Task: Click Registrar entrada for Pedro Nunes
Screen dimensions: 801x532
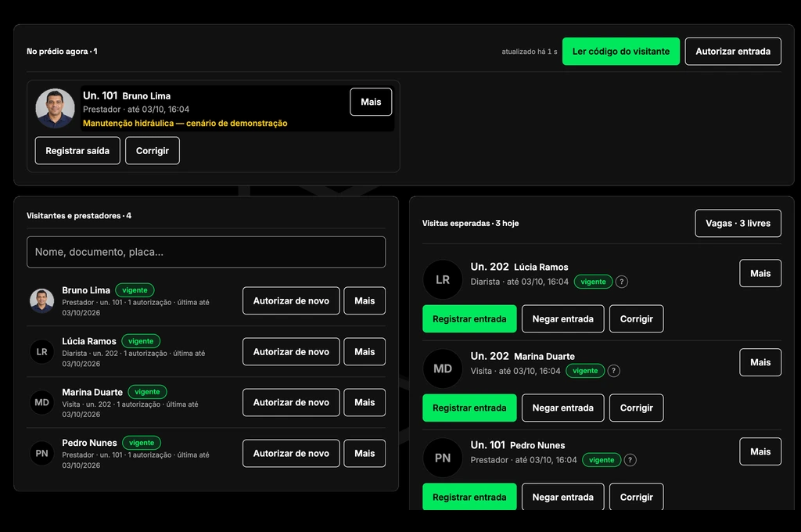Action: (469, 497)
